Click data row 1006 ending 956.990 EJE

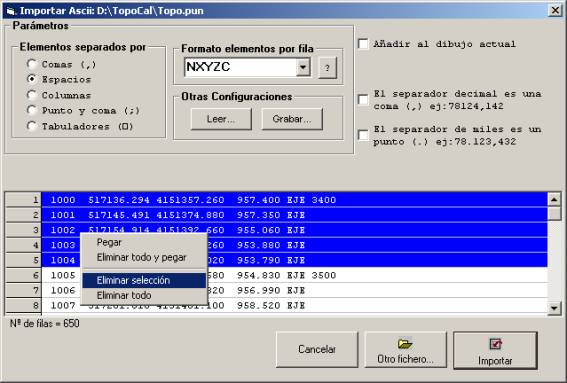click(x=295, y=290)
